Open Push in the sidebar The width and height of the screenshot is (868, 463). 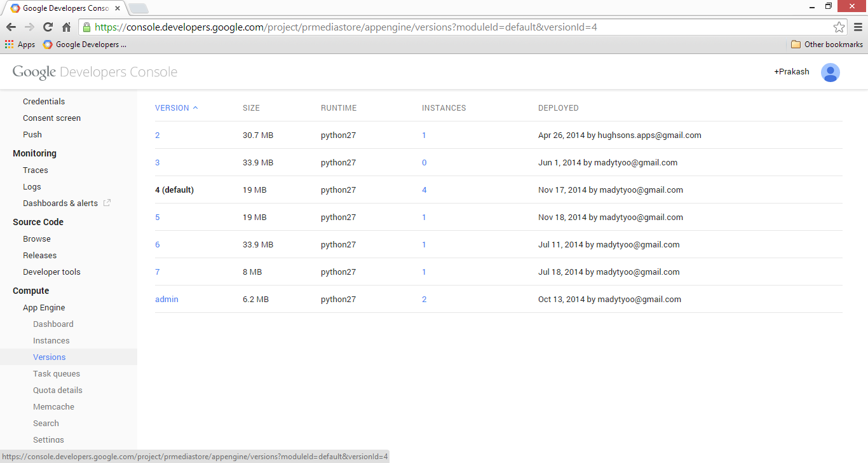(x=32, y=135)
